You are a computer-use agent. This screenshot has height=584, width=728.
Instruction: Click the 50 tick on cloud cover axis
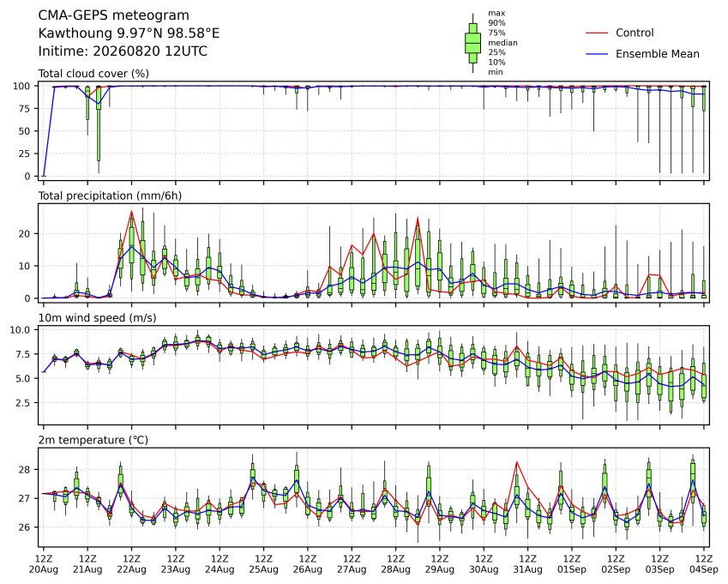click(x=24, y=131)
